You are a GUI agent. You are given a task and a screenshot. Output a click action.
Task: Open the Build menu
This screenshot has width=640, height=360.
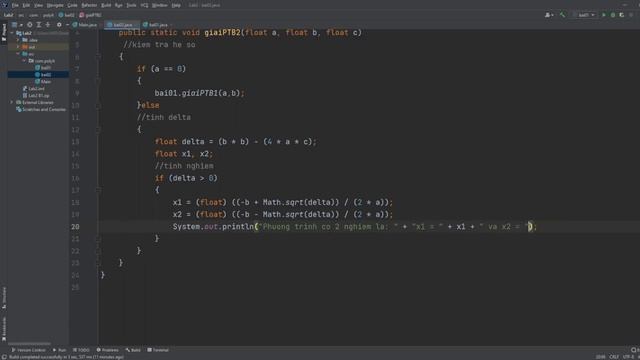106,5
